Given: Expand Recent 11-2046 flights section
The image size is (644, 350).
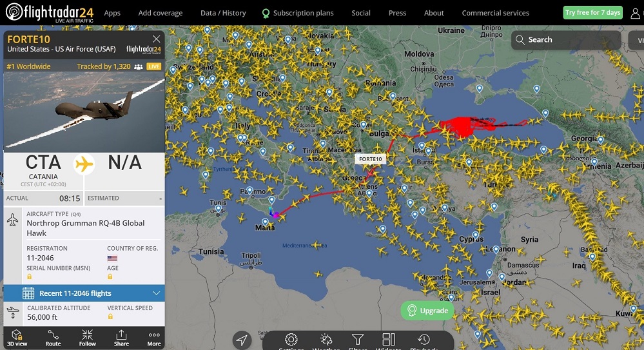Looking at the screenshot, I should coord(84,293).
